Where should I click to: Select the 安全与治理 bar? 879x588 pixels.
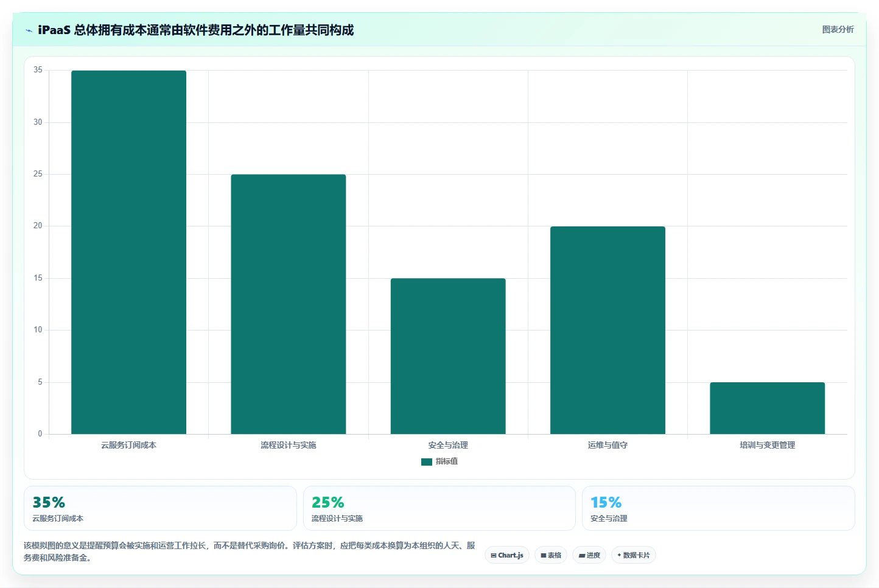(448, 356)
